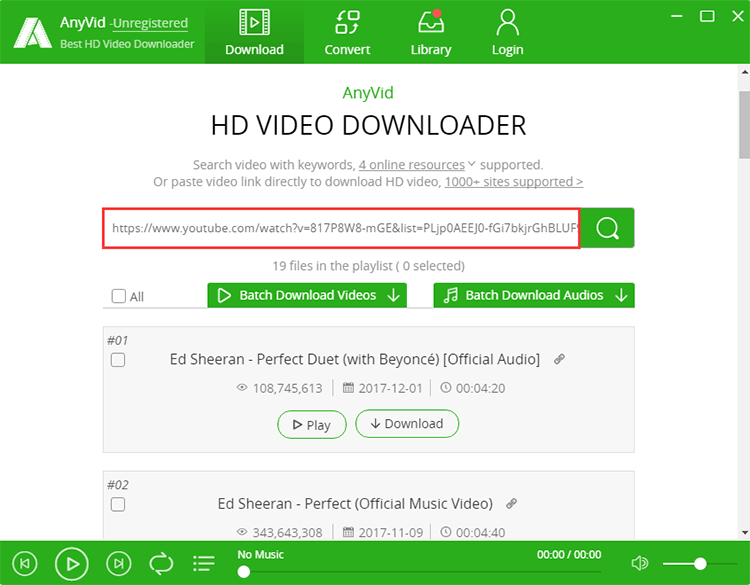Select checkbox for video #01
750x585 pixels.
click(118, 360)
